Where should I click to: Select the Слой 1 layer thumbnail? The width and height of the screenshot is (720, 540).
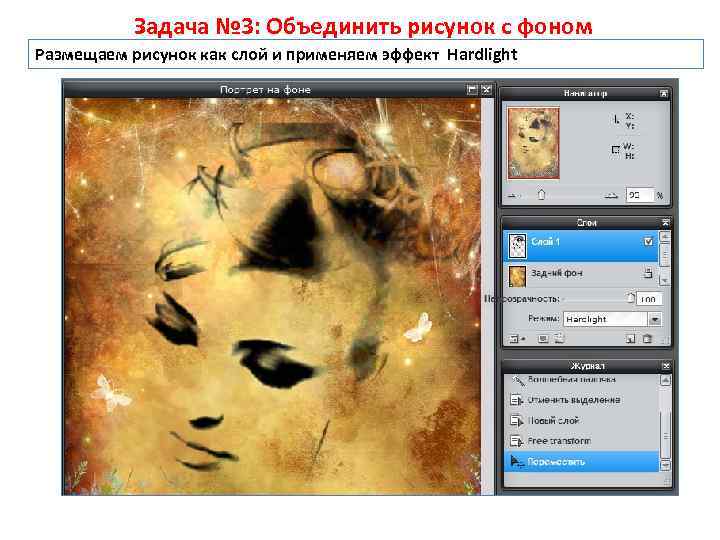click(x=518, y=246)
